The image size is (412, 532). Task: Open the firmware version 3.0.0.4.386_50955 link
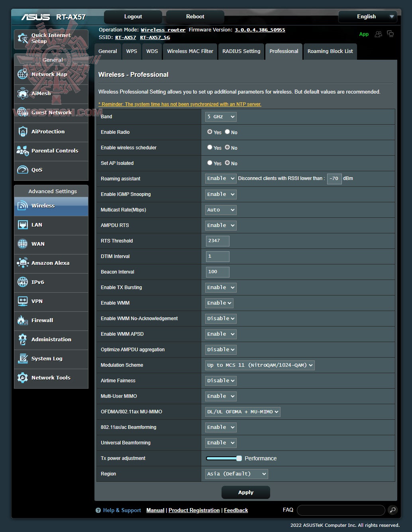tap(260, 30)
